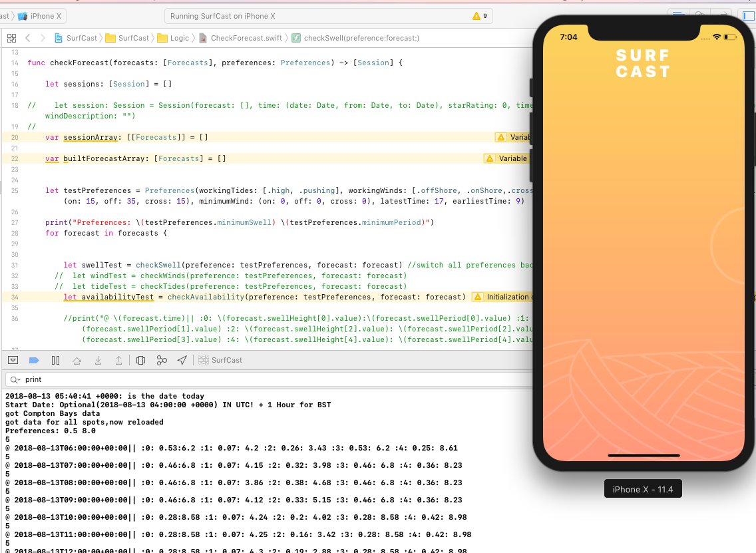Select SurfCast process in debug bar
The height and width of the screenshot is (553, 756).
coord(220,360)
